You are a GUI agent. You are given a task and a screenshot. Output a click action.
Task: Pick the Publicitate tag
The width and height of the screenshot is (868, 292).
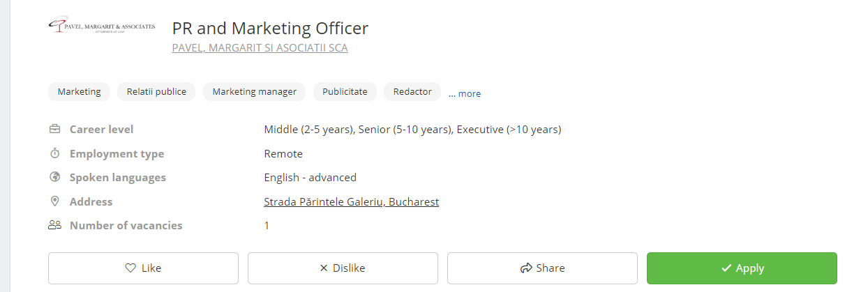coord(345,91)
